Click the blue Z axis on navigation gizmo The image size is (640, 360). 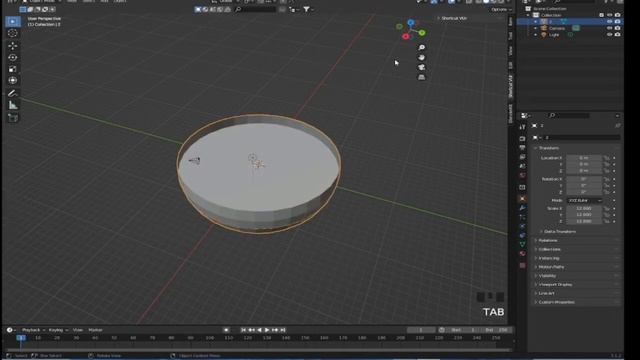pos(411,22)
